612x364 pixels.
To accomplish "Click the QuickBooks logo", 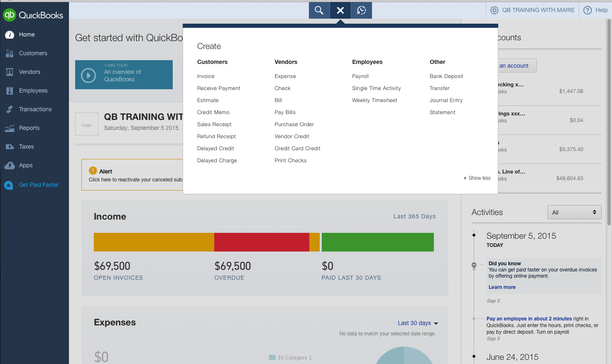I will point(33,15).
